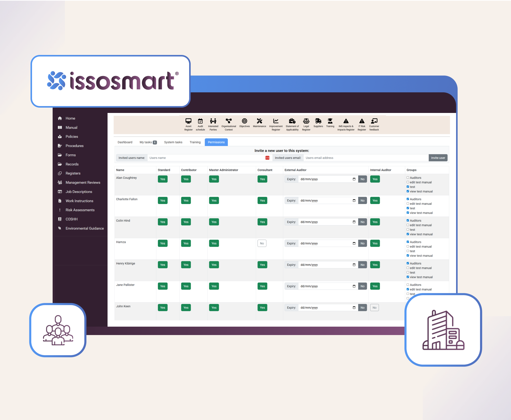Screen dimensions: 511x420
Task: Open the Objectives target icon
Action: [x=244, y=122]
